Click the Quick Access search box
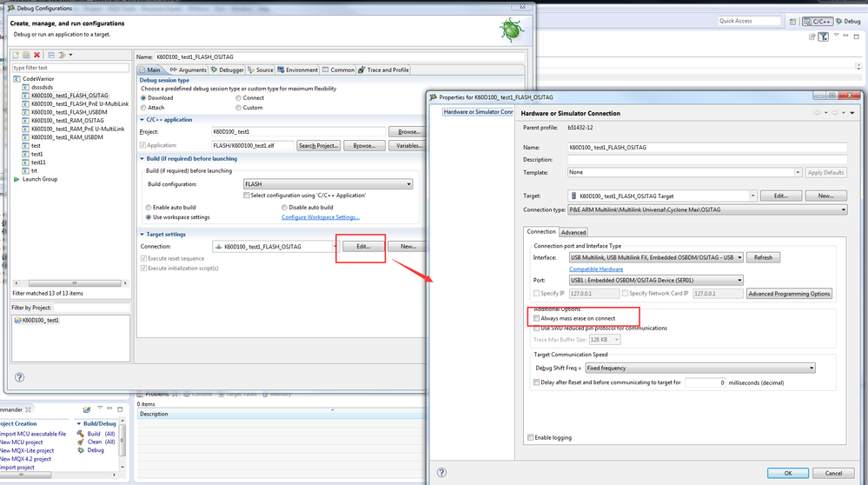 tap(750, 21)
